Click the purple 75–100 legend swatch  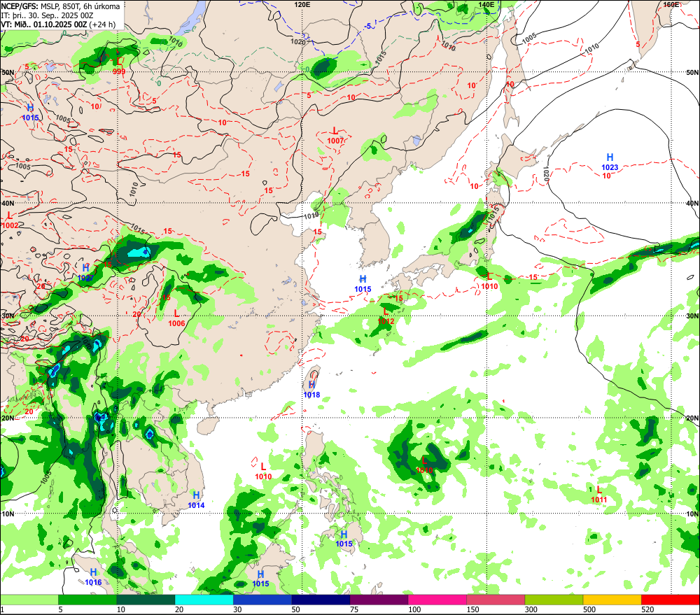pos(379,600)
